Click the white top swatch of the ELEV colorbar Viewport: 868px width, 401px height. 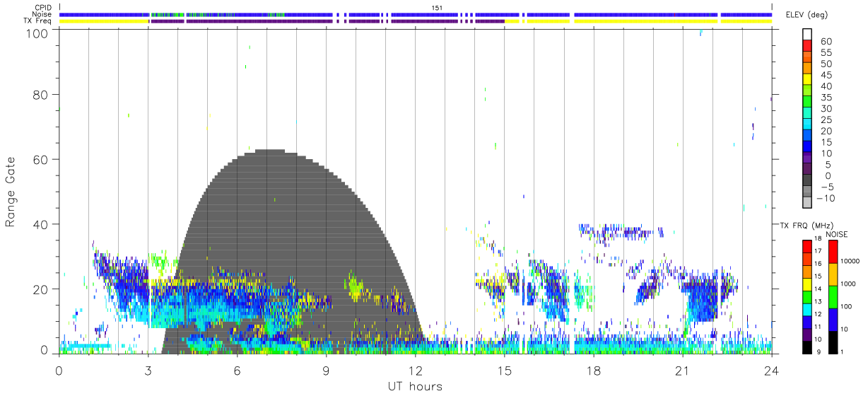click(x=808, y=35)
